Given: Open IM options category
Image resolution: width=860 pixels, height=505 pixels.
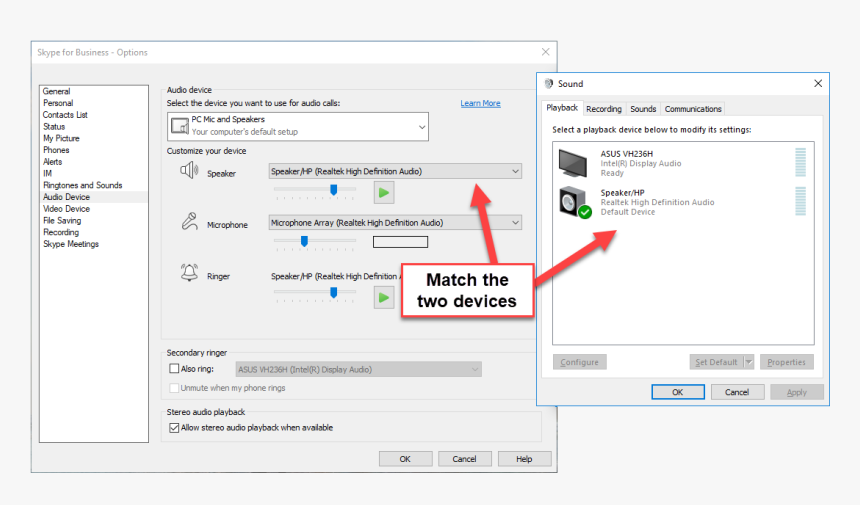Looking at the screenshot, I should [x=48, y=173].
